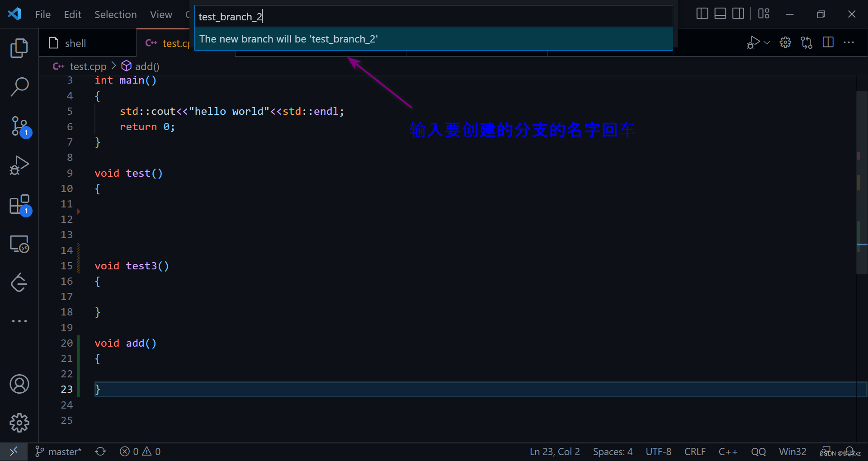Open errors and warnings count in status bar
This screenshot has width=868, height=461.
140,452
